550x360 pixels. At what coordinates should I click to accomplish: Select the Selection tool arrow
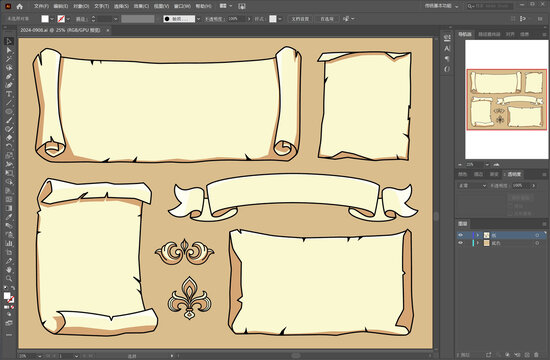coord(9,41)
